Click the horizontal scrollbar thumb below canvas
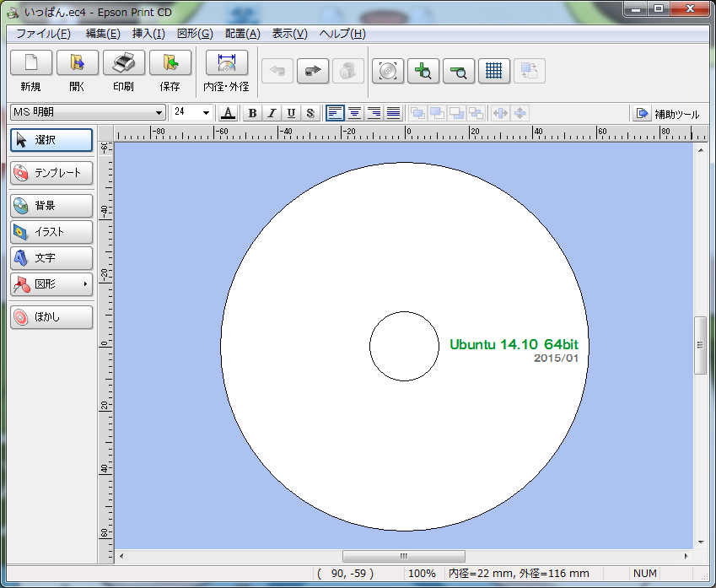This screenshot has width=716, height=588. (x=403, y=556)
